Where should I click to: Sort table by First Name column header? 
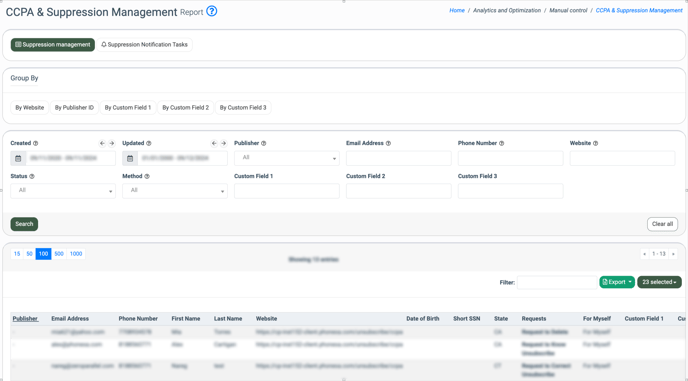point(186,319)
